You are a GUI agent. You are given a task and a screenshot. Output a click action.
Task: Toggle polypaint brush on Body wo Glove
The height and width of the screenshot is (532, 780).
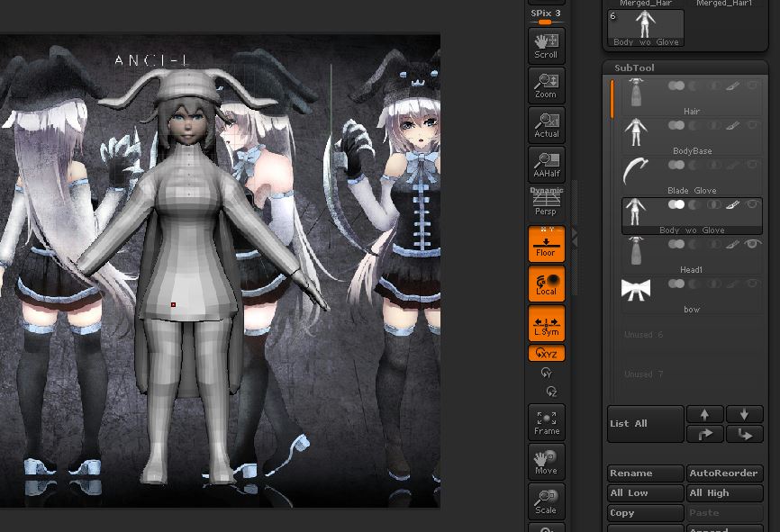733,204
